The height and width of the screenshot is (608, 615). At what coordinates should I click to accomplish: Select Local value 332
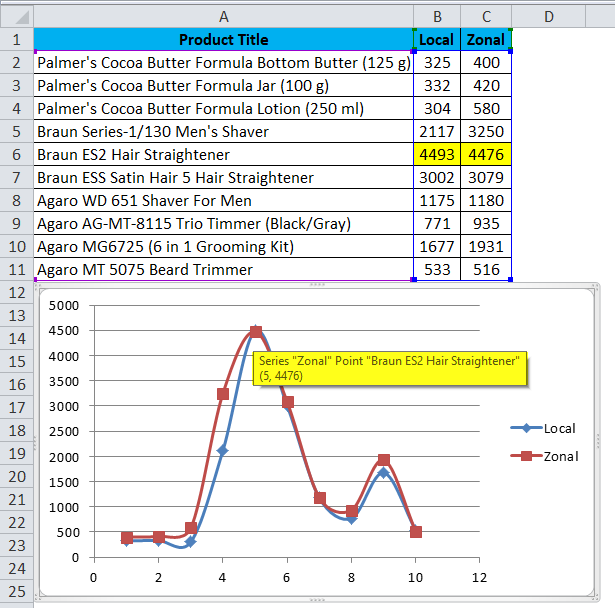pyautogui.click(x=437, y=86)
